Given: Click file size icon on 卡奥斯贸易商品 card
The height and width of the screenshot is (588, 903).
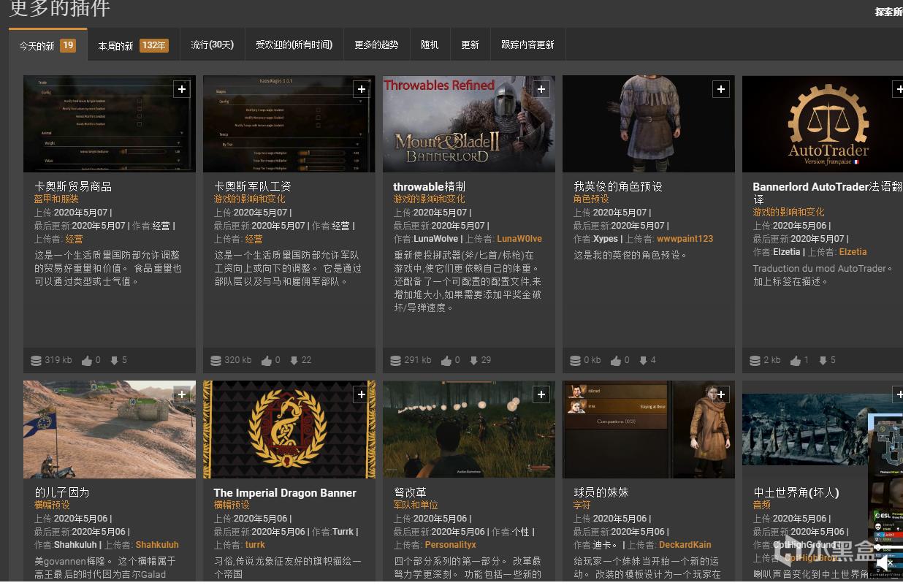Looking at the screenshot, I should (36, 360).
